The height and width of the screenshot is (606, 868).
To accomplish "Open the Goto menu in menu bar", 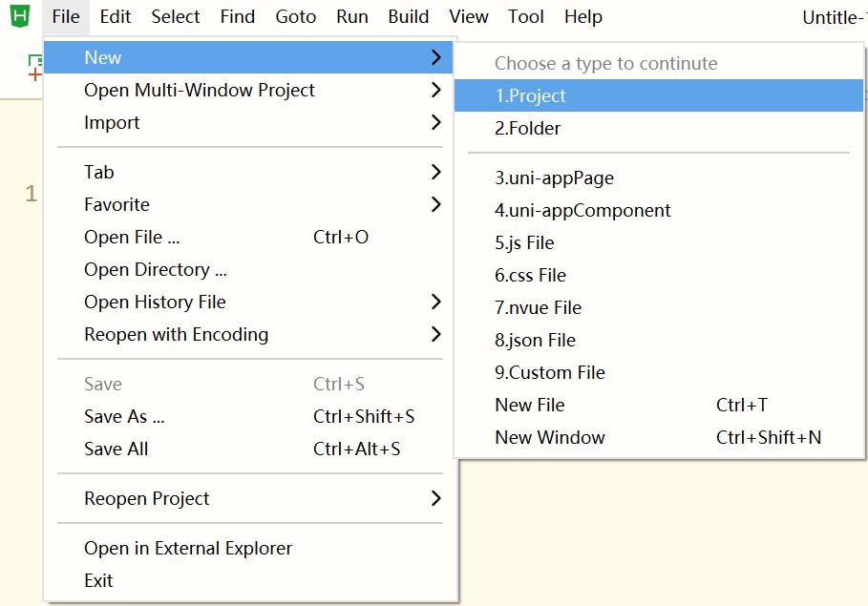I will pos(295,16).
